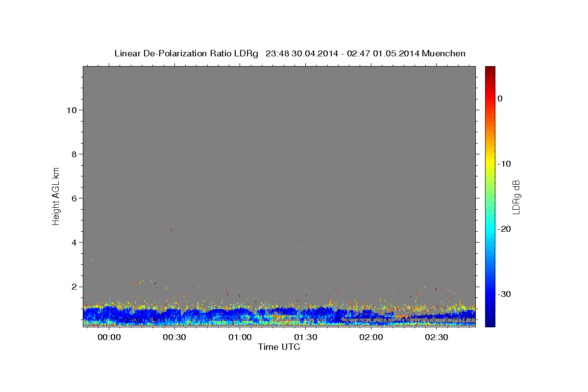The image size is (588, 392).
Task: Pick the colorbar yellow at -10 dB
Action: [x=490, y=164]
